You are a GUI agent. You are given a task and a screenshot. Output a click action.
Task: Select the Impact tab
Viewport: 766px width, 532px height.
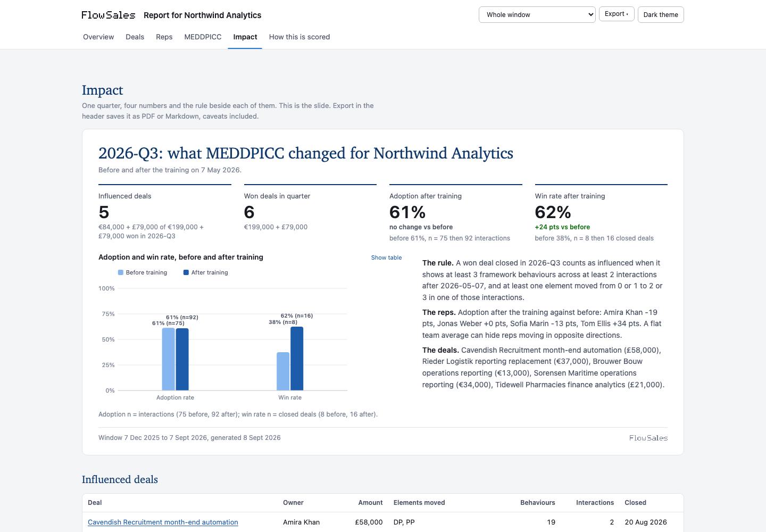pyautogui.click(x=245, y=37)
